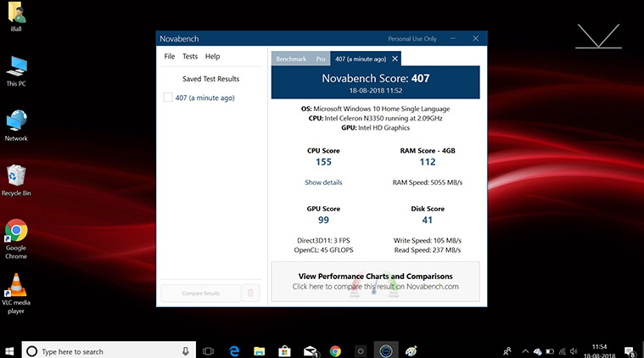This screenshot has height=358, width=644.
Task: Switch to the Pro tab
Action: point(321,59)
